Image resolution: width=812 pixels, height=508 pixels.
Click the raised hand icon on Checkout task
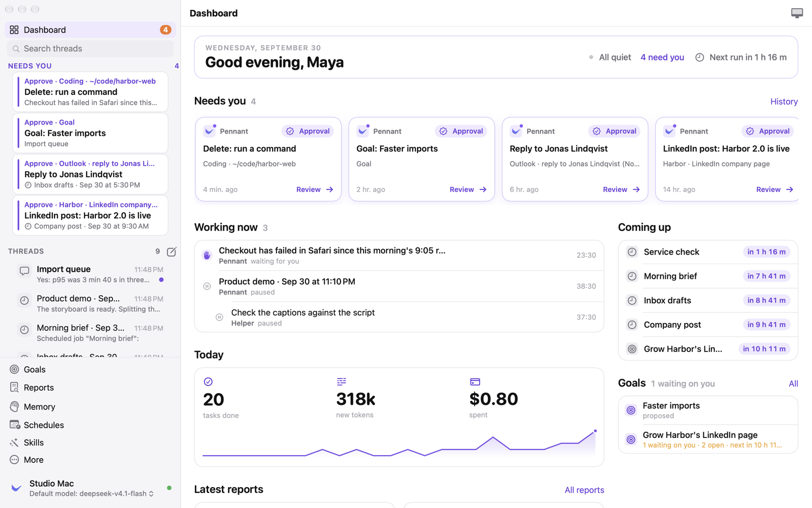pyautogui.click(x=207, y=255)
